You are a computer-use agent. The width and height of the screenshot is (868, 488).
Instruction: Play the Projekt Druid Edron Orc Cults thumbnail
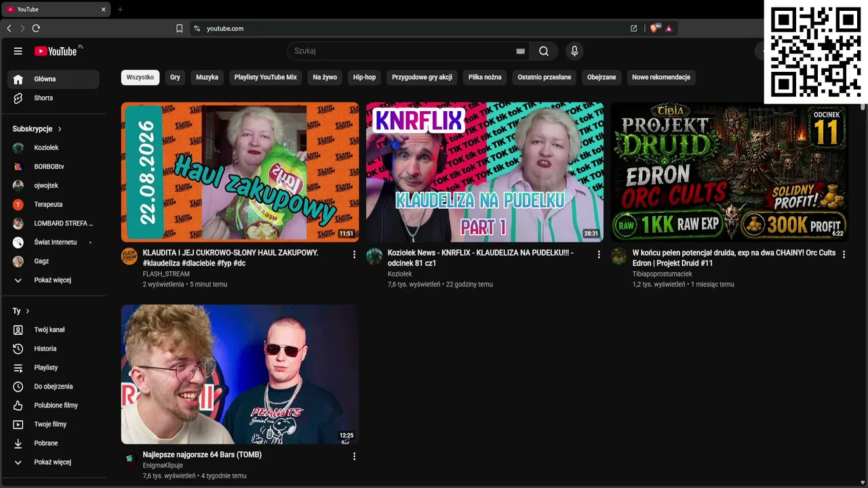[x=729, y=172]
